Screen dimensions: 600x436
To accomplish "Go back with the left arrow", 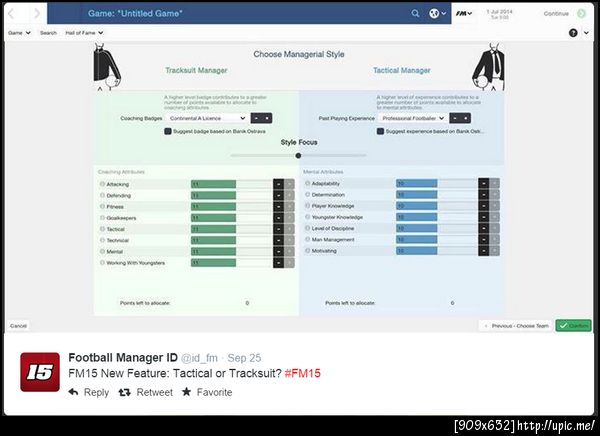I will [11, 14].
